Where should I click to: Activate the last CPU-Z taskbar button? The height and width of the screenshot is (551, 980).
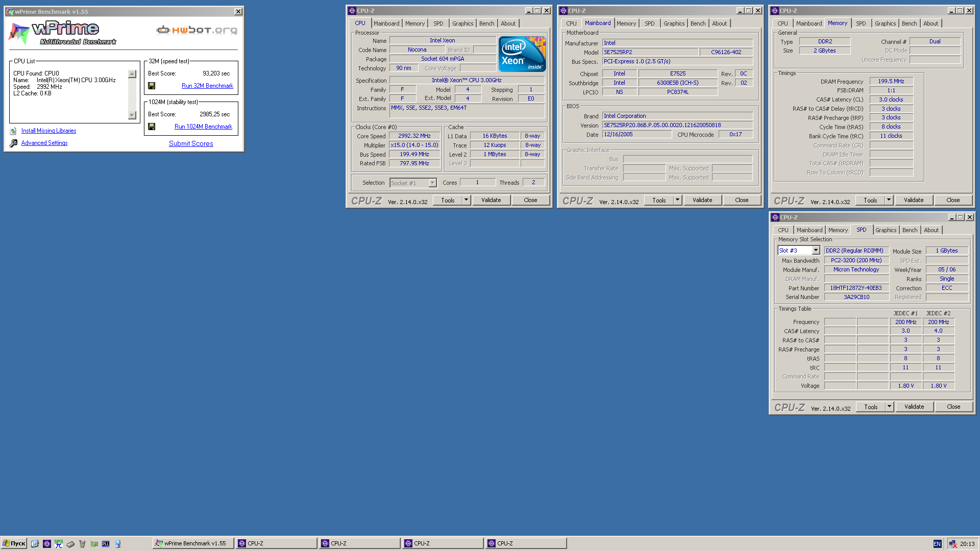point(526,543)
